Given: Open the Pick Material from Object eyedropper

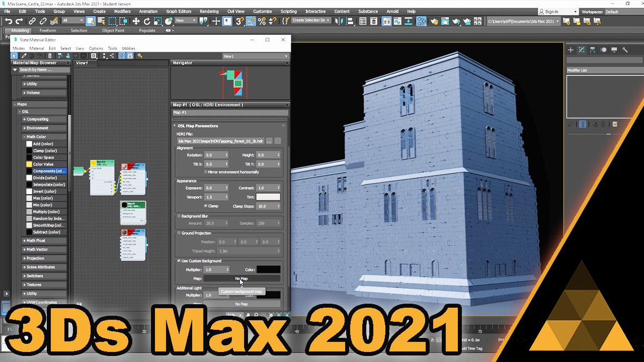Looking at the screenshot, I should click(24, 55).
